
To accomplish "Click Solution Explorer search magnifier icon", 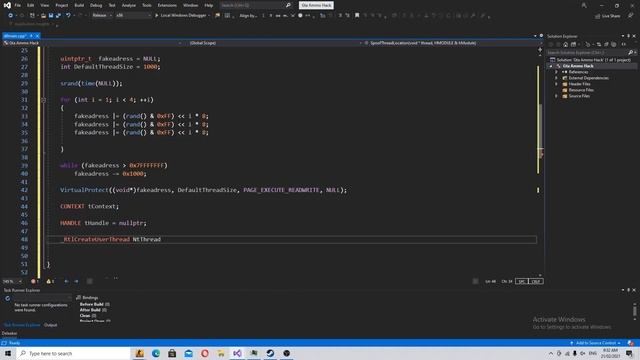I will (x=631, y=53).
